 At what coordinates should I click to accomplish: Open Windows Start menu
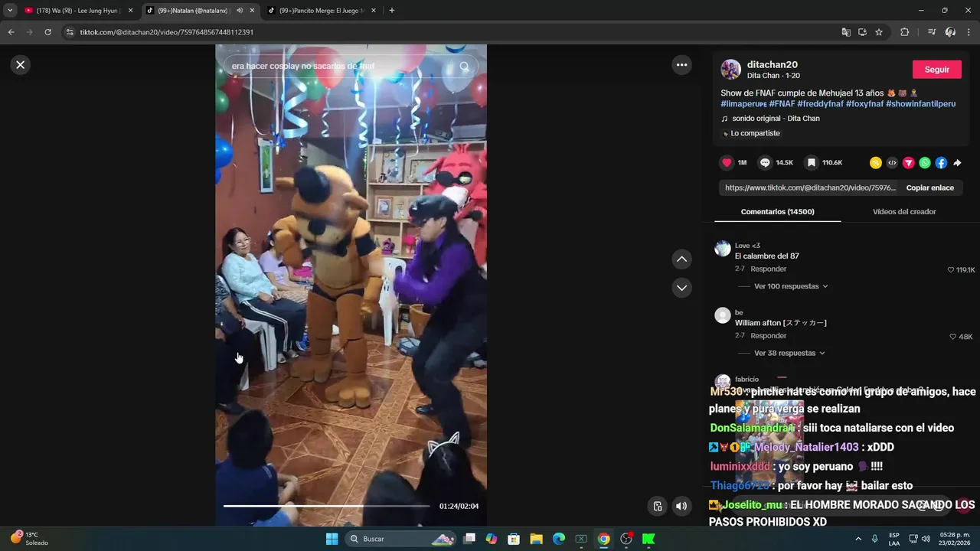[x=332, y=539]
